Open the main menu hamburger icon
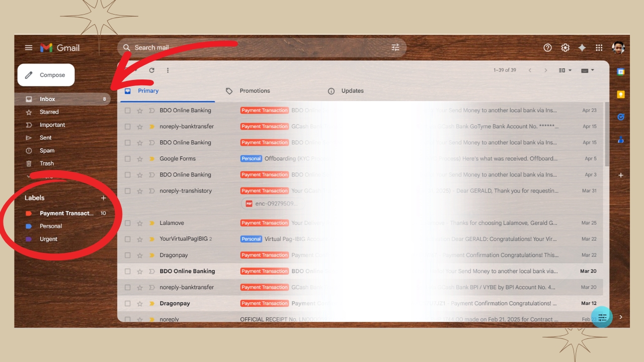This screenshot has width=644, height=362. coord(29,48)
